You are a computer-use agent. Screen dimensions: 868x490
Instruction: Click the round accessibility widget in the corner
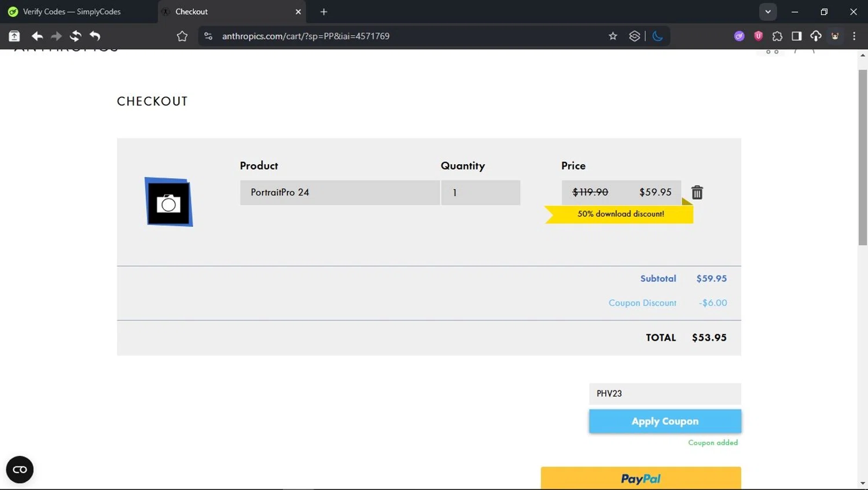(x=20, y=469)
